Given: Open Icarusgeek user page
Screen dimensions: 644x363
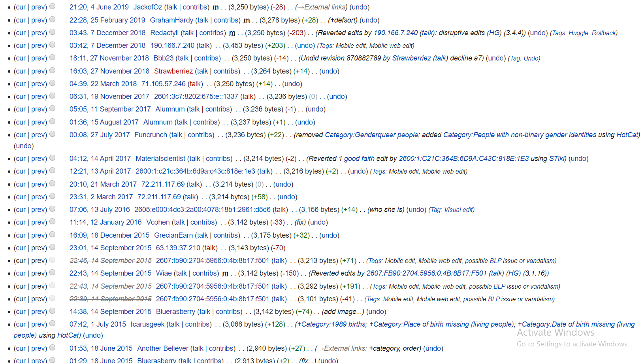Looking at the screenshot, I should 147,324.
